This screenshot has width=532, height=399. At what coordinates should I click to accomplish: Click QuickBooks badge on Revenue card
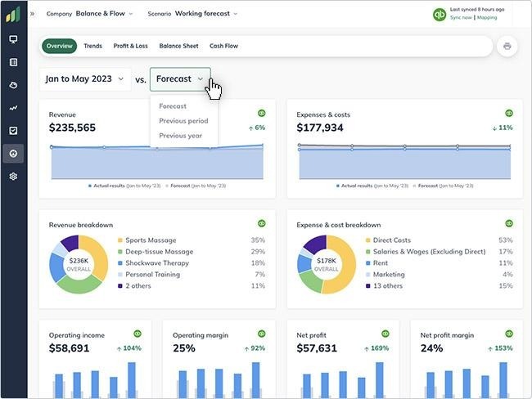(x=261, y=113)
